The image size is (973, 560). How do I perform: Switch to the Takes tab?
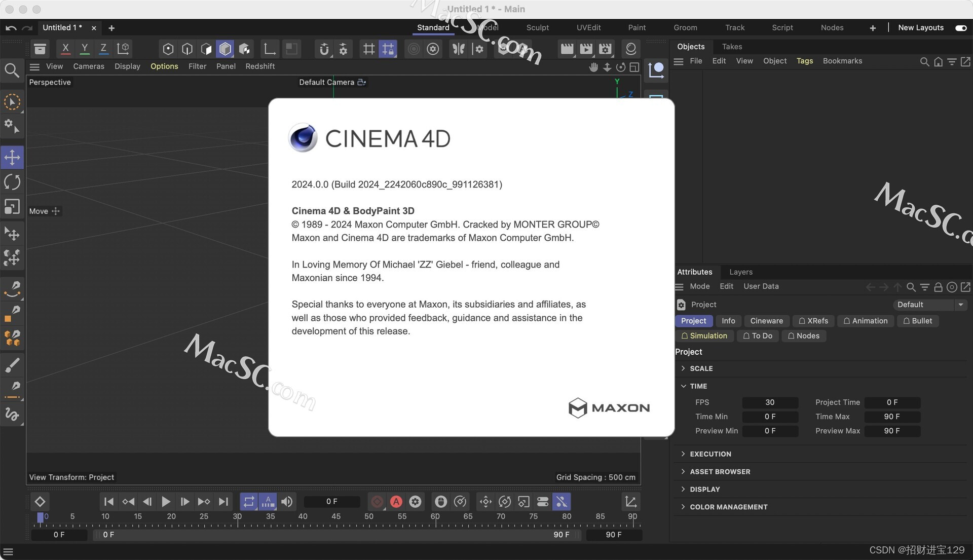[732, 47]
